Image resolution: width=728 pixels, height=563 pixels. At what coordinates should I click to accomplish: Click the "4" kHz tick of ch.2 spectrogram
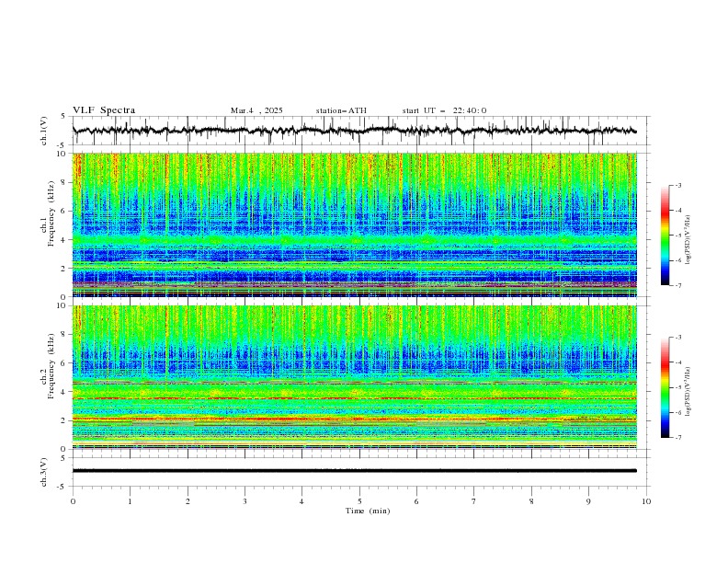coord(65,392)
